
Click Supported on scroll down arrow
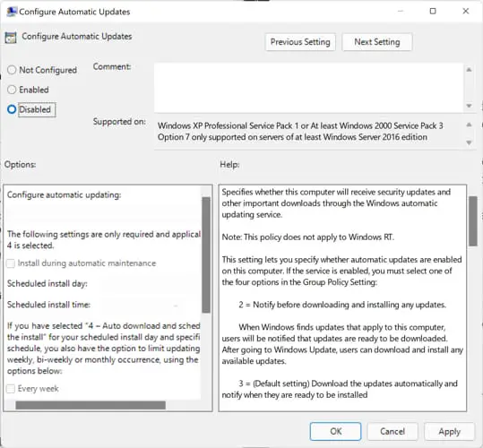(469, 142)
